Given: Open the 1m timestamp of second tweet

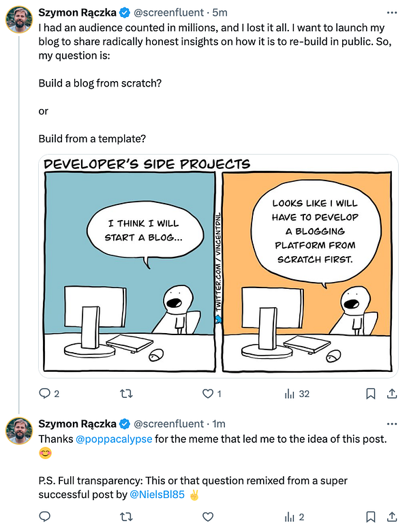Looking at the screenshot, I should pyautogui.click(x=219, y=424).
